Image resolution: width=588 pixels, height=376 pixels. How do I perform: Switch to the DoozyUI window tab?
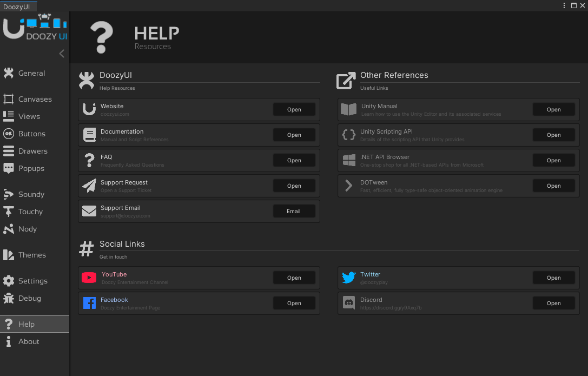pos(18,5)
